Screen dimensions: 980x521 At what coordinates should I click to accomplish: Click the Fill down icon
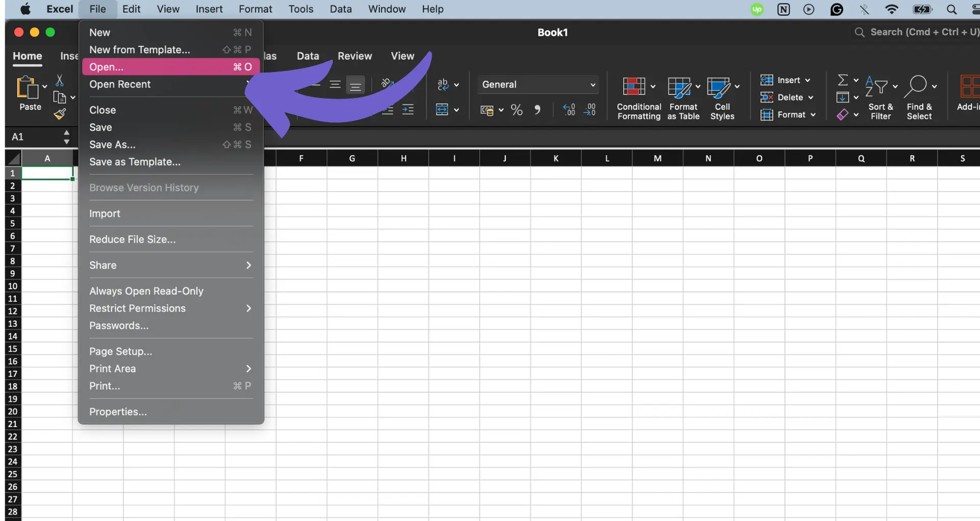tap(843, 97)
